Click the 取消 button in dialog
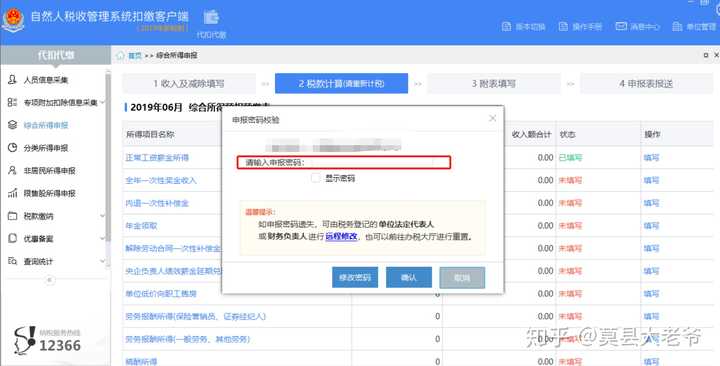The height and width of the screenshot is (366, 720). coord(462,277)
